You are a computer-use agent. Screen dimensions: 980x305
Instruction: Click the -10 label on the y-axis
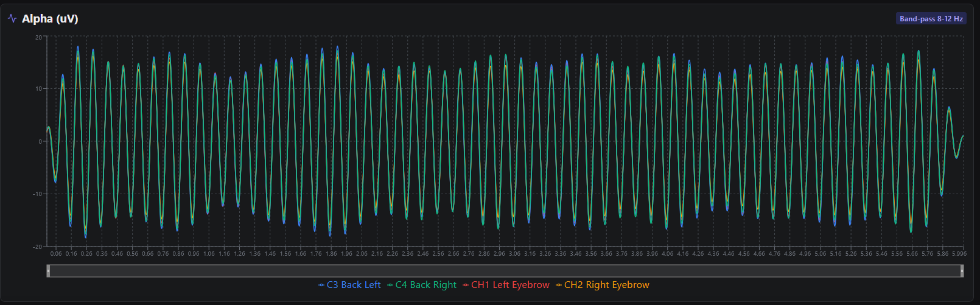[x=37, y=194]
